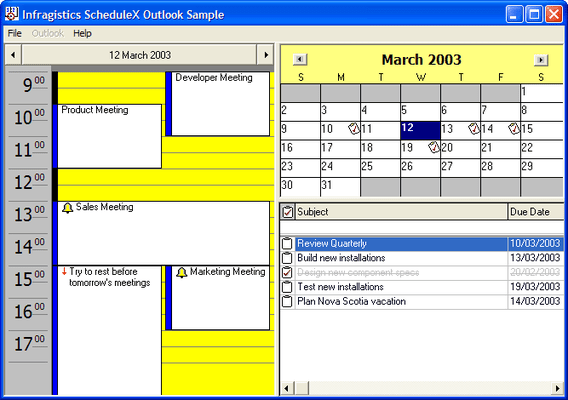Viewport: 568px width, 400px height.
Task: Check off the Test new installations task
Action: (x=287, y=287)
